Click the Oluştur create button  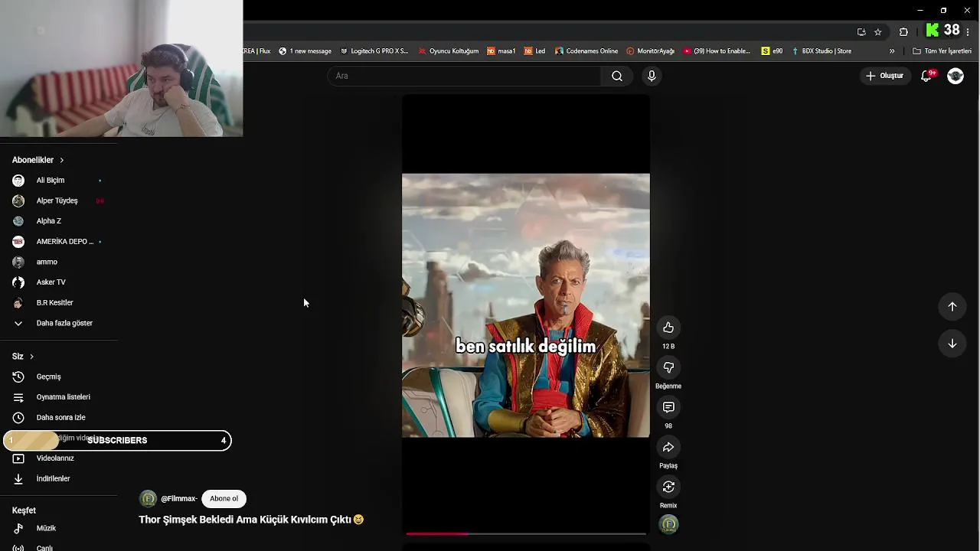[885, 76]
